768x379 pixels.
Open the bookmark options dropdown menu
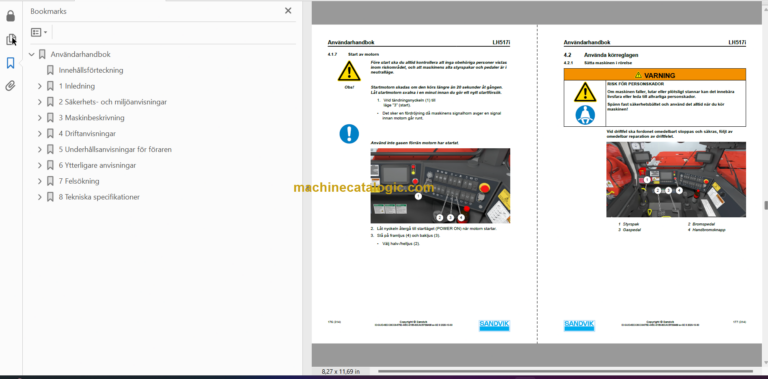[39, 32]
